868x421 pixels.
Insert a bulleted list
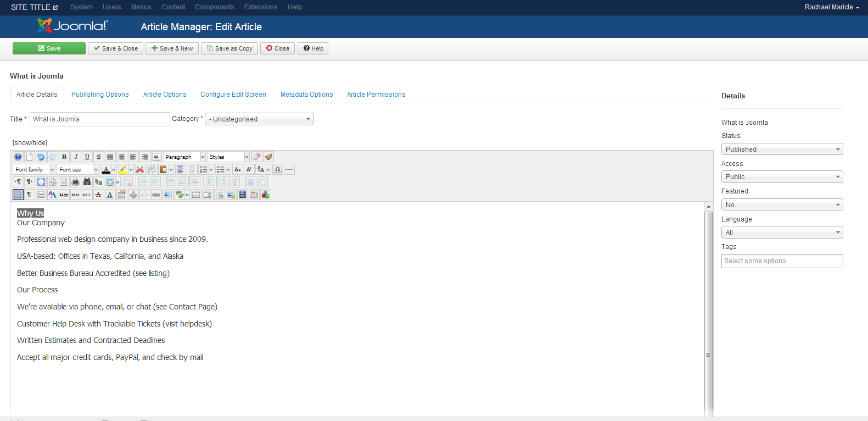point(221,169)
